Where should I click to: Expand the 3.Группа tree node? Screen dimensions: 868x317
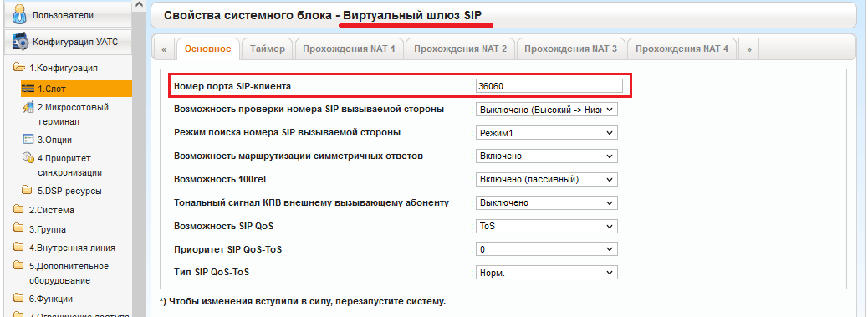[49, 229]
